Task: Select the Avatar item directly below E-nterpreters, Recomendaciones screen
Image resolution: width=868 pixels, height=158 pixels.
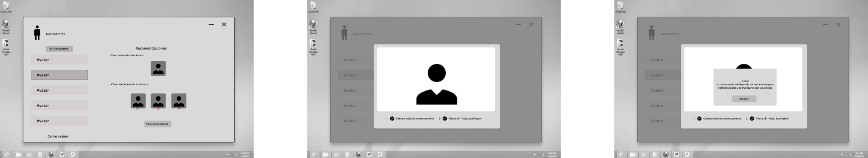Action: 59,60
